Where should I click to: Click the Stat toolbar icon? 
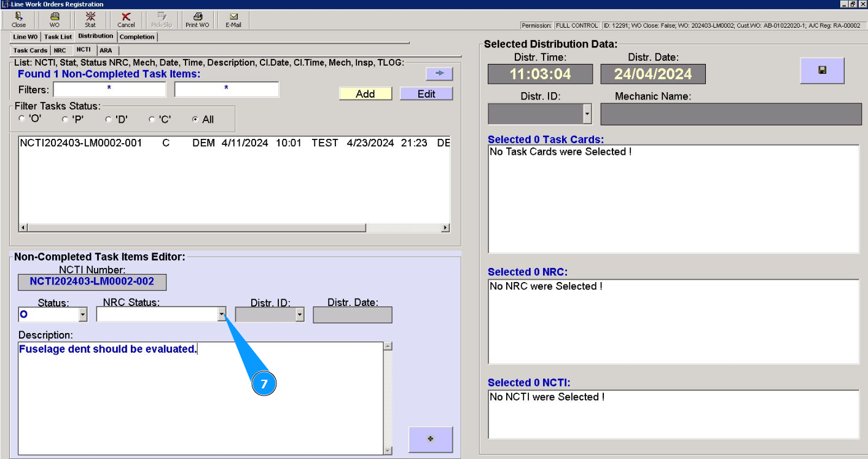coord(90,20)
